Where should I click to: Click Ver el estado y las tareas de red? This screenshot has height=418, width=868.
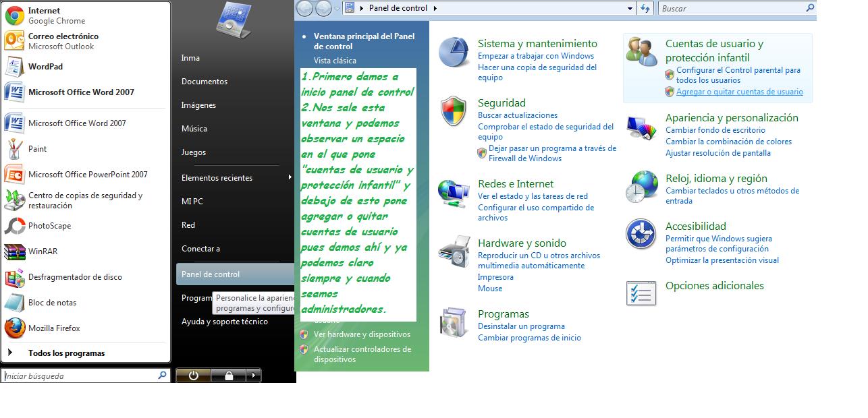pos(533,196)
